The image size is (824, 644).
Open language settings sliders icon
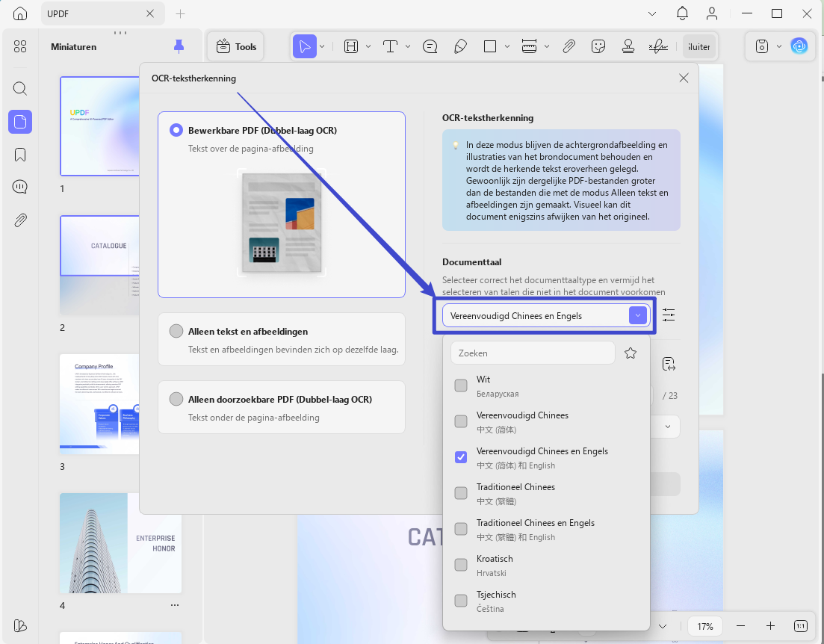point(669,315)
